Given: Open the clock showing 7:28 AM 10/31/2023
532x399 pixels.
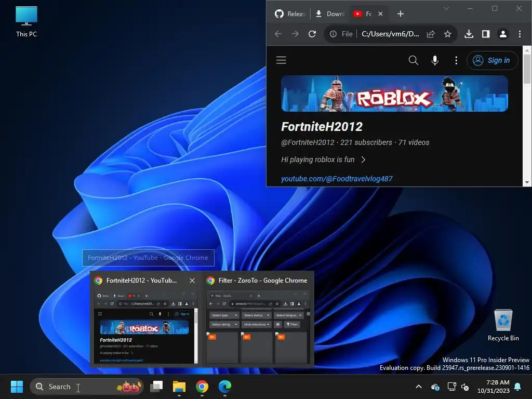Looking at the screenshot, I should (494, 387).
